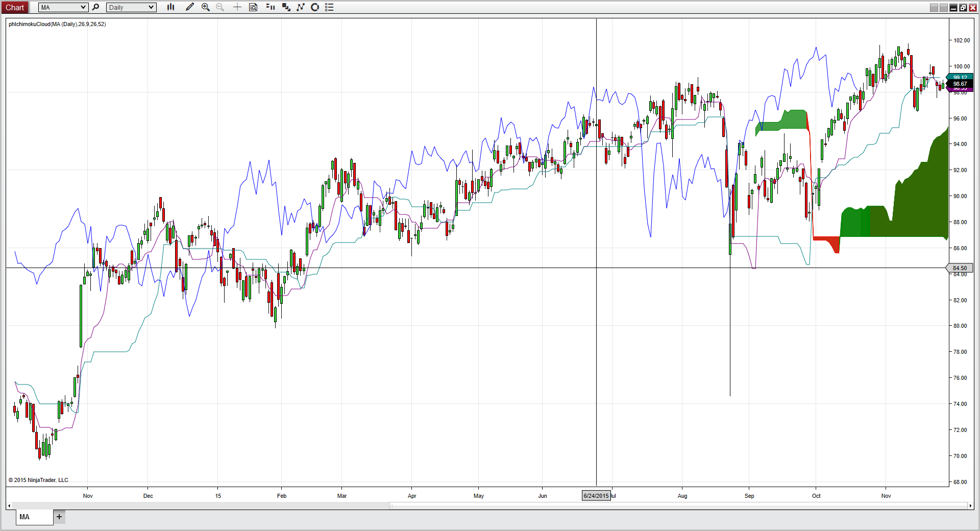Open the data series bars icon
The height and width of the screenshot is (531, 980).
[271, 7]
